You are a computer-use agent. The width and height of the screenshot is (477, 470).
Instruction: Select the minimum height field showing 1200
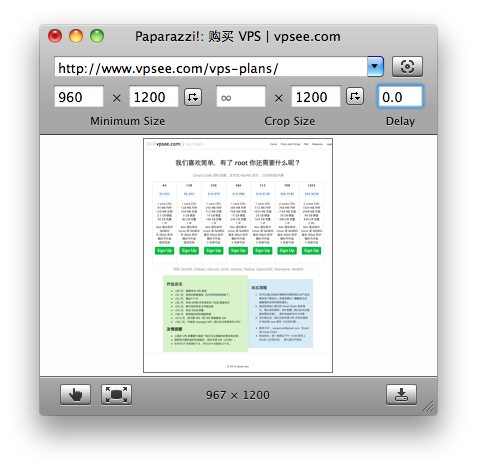pos(154,97)
